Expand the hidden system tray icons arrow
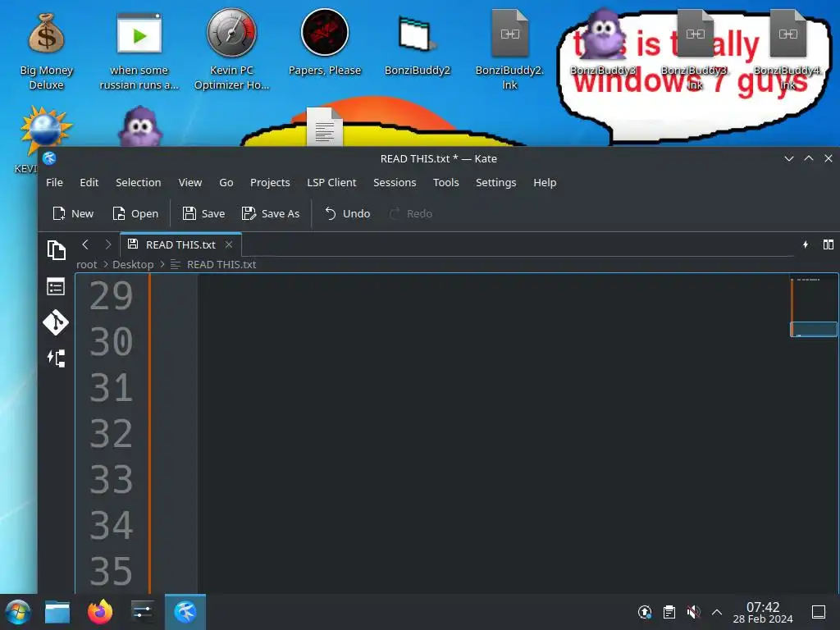840x630 pixels. (717, 612)
